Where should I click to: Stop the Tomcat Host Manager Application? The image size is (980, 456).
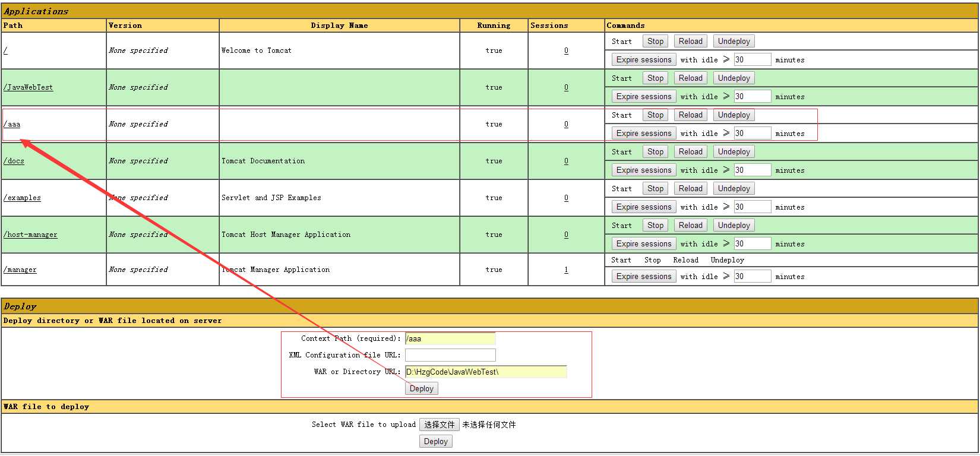(655, 225)
